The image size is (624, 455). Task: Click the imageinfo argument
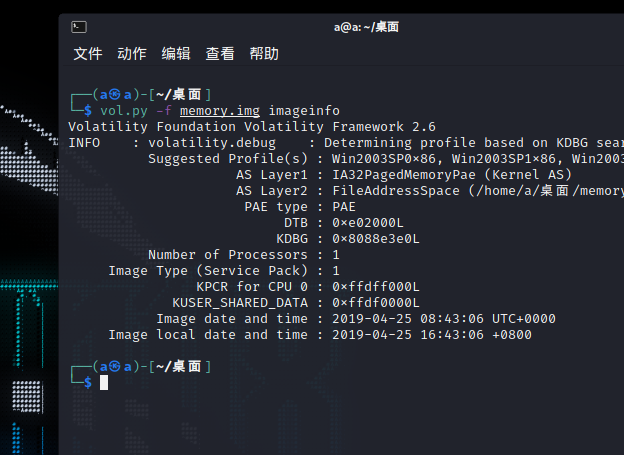click(x=304, y=111)
